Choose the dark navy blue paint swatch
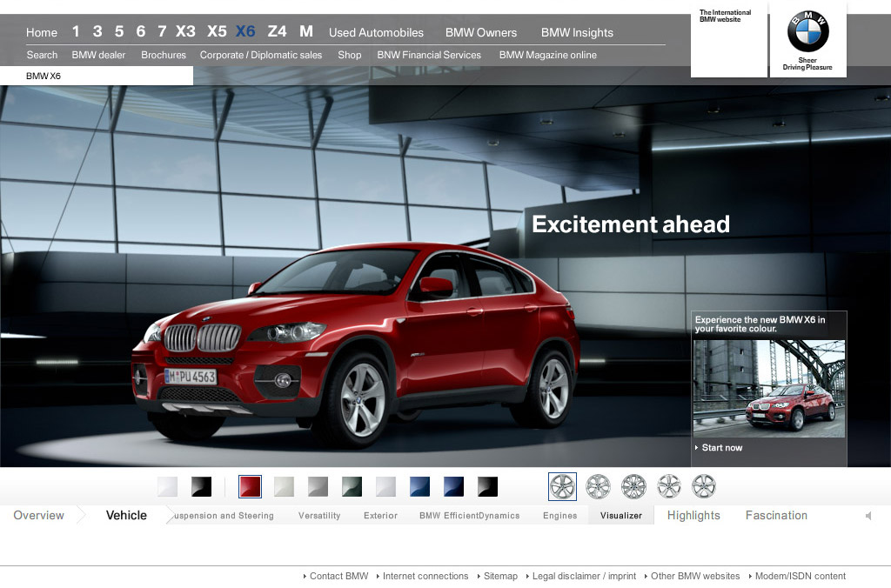 coord(453,487)
